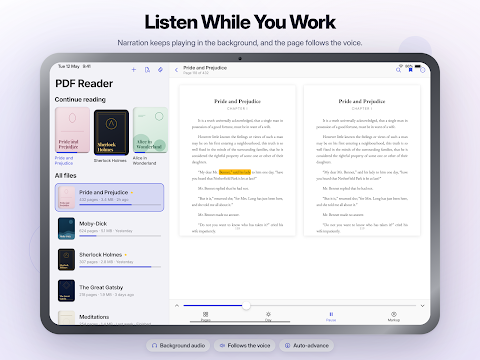Open the circular info icon at top right
The width and height of the screenshot is (480, 360).
[423, 70]
